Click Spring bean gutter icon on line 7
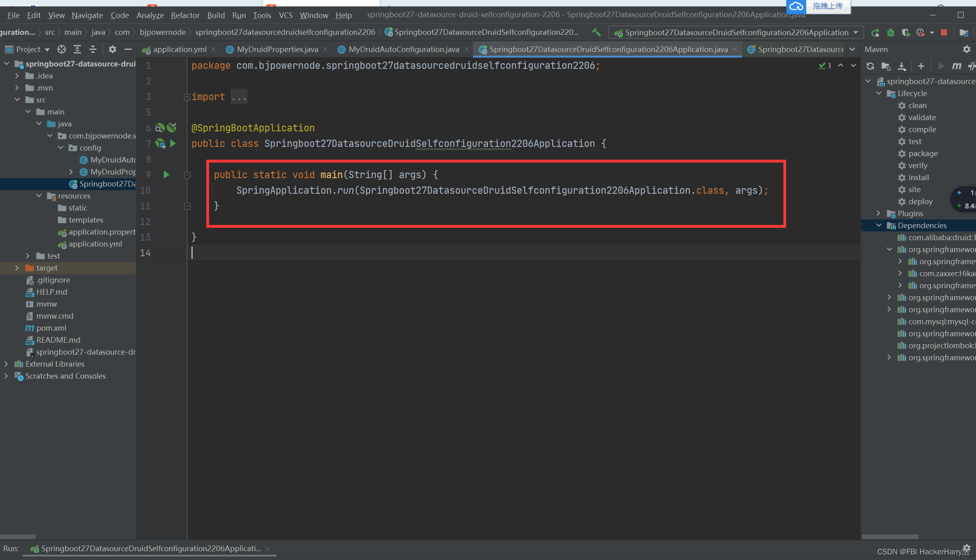Image resolution: width=976 pixels, height=560 pixels. (x=161, y=143)
